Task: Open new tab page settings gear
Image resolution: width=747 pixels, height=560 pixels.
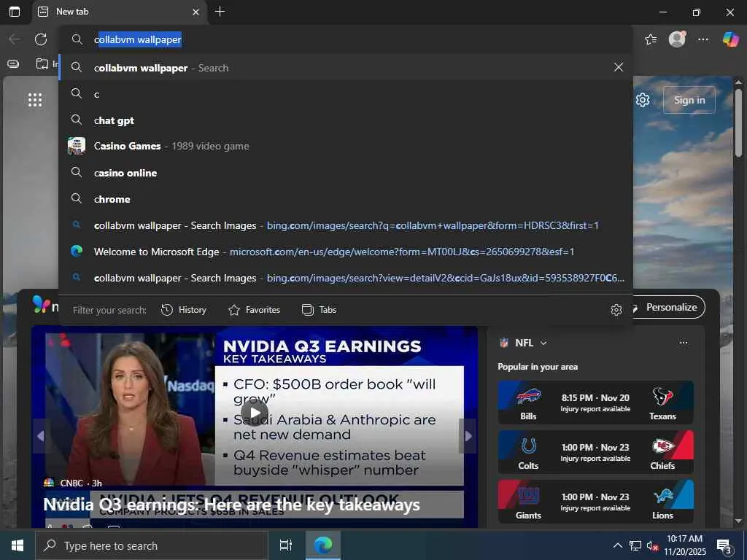Action: pyautogui.click(x=643, y=100)
